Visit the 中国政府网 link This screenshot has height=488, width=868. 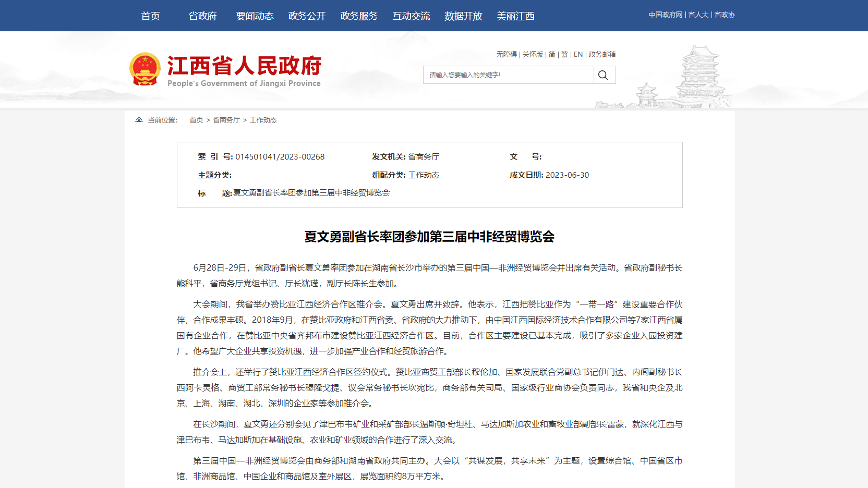[665, 15]
